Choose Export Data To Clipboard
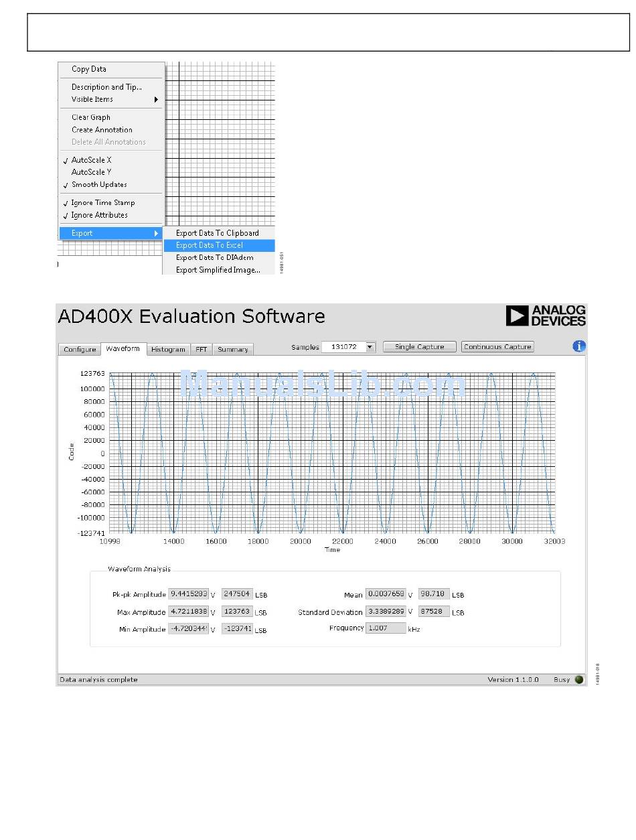 [219, 233]
